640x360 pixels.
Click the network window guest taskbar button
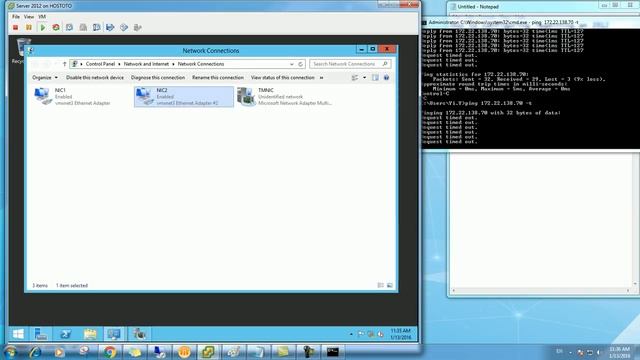click(x=114, y=334)
